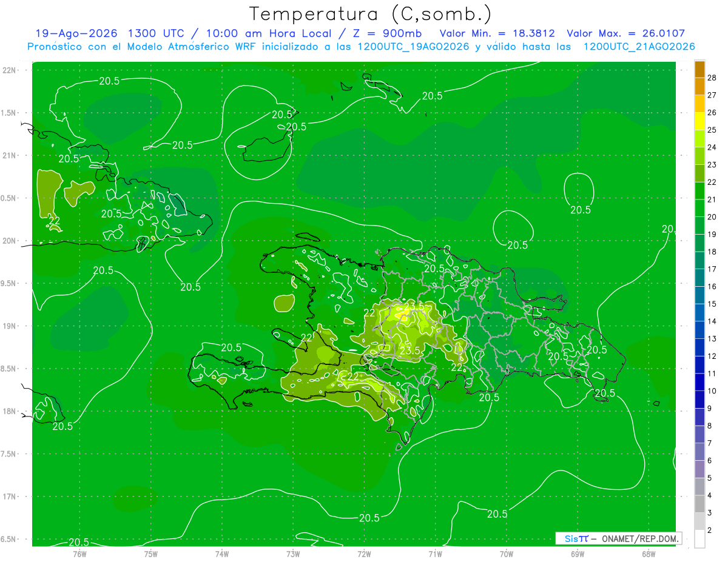728x562 pixels.
Task: Click the yellow legend band between 25 and 26
Action: click(699, 121)
